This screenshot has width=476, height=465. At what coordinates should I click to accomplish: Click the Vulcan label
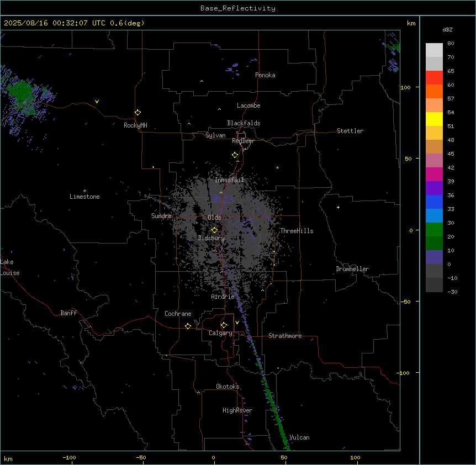[300, 437]
